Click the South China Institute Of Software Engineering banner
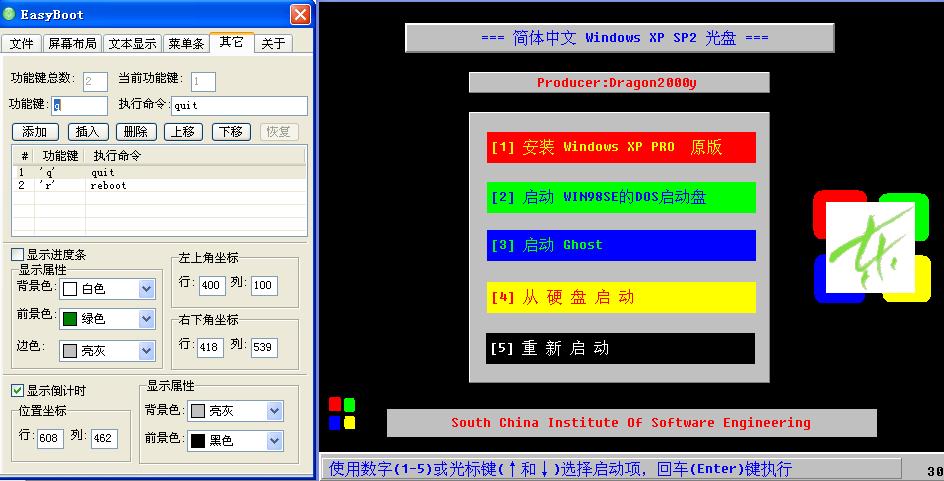The image size is (944, 481). pos(632,423)
